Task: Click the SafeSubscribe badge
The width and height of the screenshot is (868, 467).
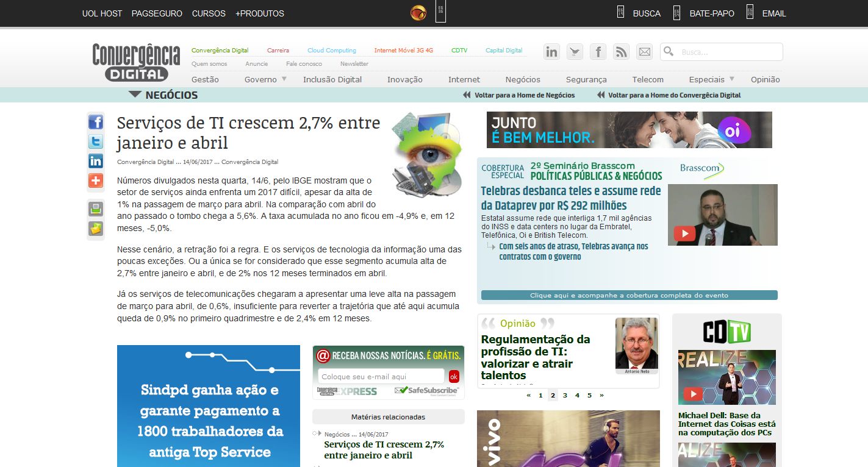Action: (427, 390)
